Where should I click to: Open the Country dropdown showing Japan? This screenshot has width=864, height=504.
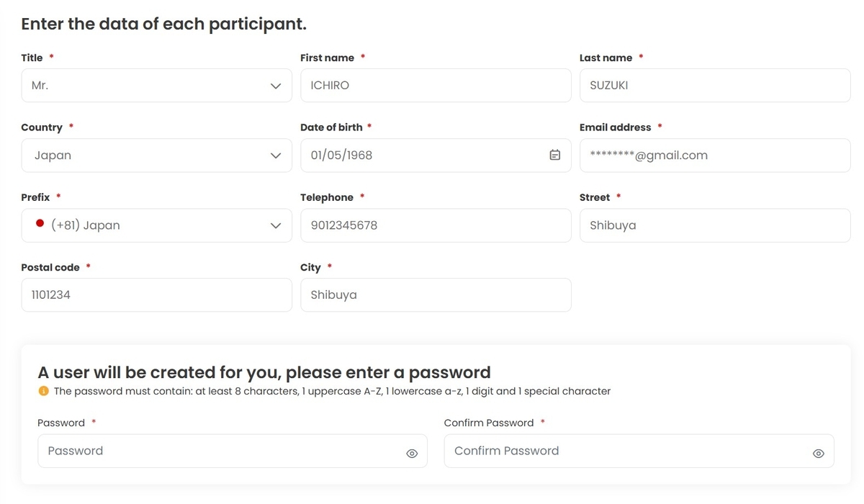pos(156,156)
